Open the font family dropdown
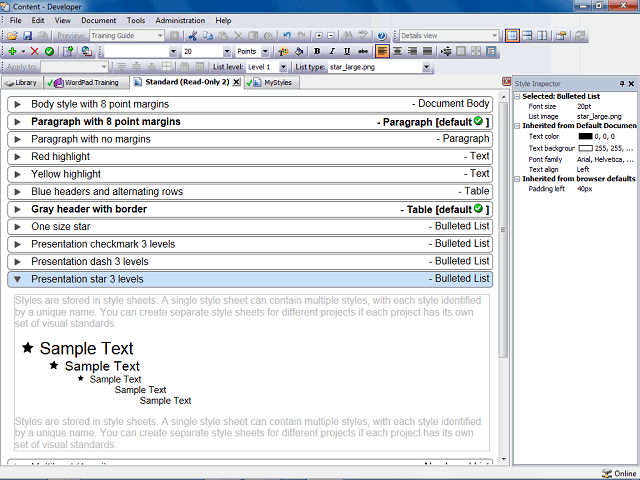The image size is (640, 480). coord(173,51)
